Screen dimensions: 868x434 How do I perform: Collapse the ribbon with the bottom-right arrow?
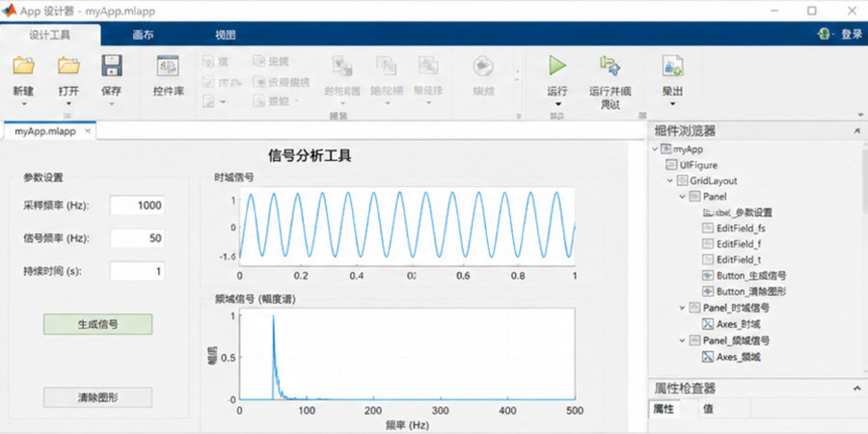click(861, 115)
